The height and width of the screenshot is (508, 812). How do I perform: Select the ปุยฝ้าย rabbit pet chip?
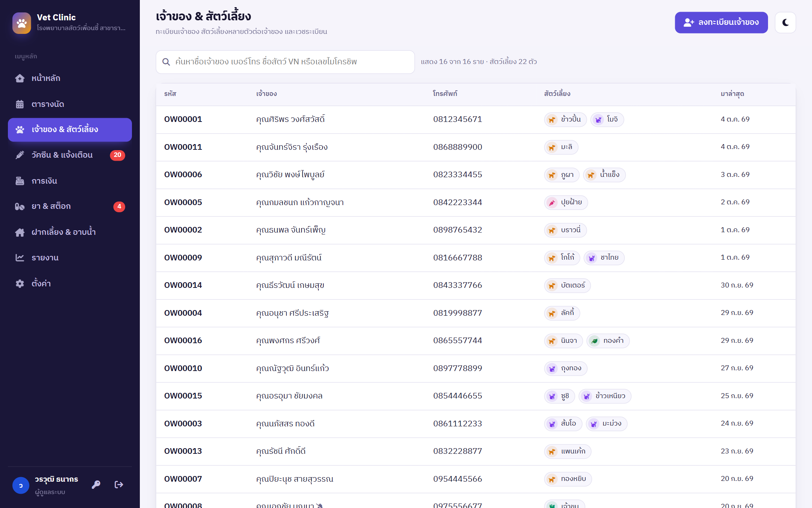pos(566,202)
